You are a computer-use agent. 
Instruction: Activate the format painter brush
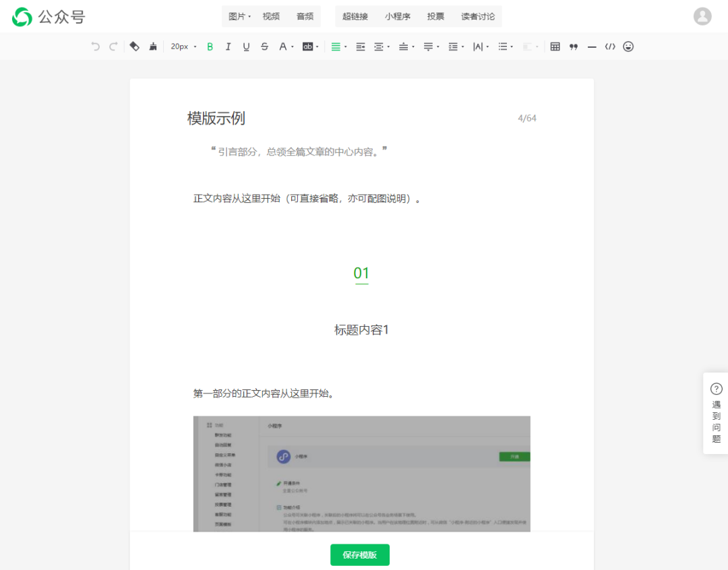point(153,46)
